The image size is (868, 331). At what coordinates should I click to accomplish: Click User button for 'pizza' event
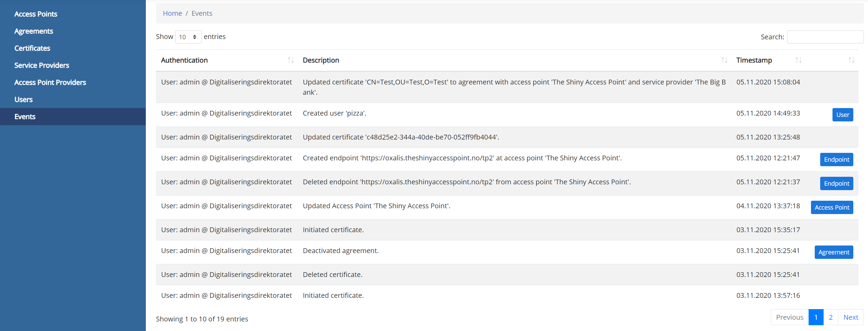coord(842,115)
